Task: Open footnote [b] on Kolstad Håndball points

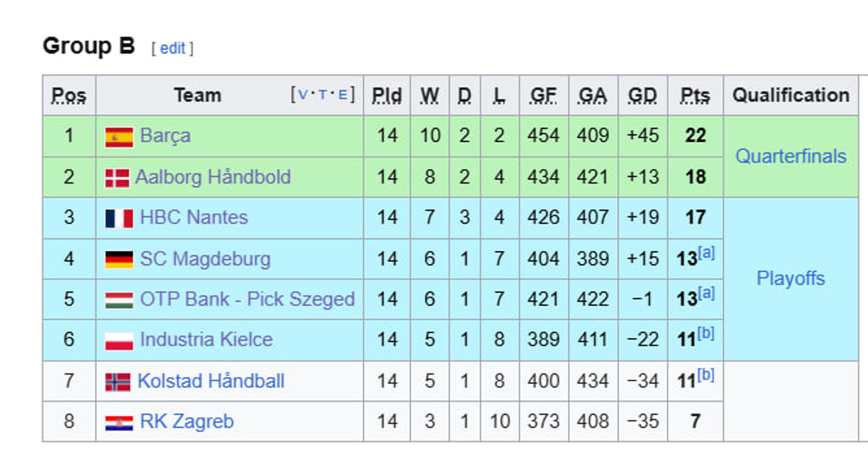Action: (x=706, y=375)
